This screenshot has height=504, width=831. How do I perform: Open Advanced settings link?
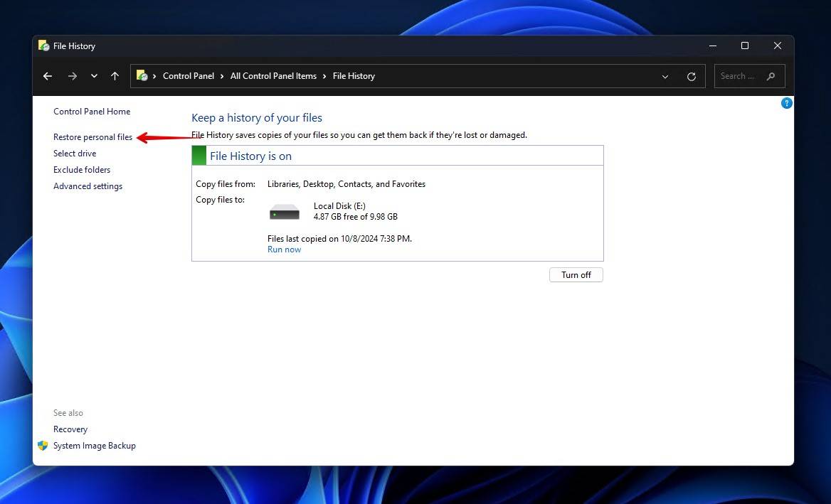pos(88,186)
